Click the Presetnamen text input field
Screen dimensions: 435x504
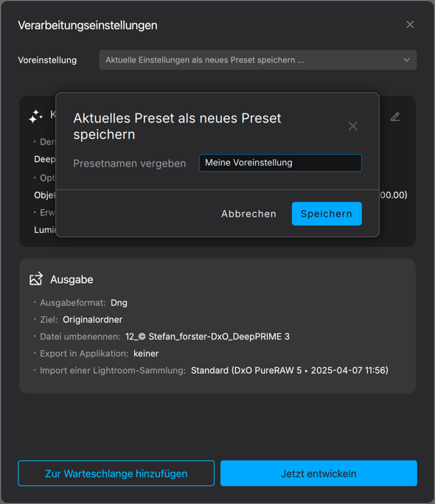click(x=280, y=163)
